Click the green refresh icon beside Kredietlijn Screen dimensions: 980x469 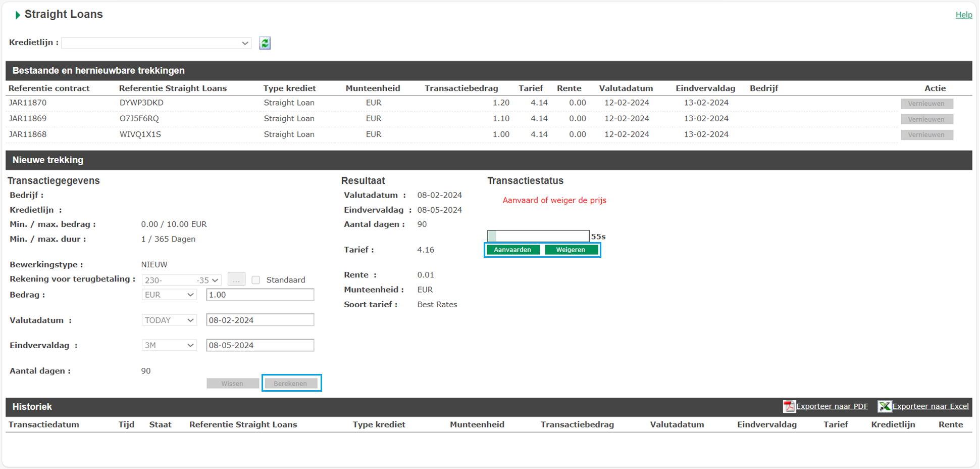pyautogui.click(x=265, y=43)
